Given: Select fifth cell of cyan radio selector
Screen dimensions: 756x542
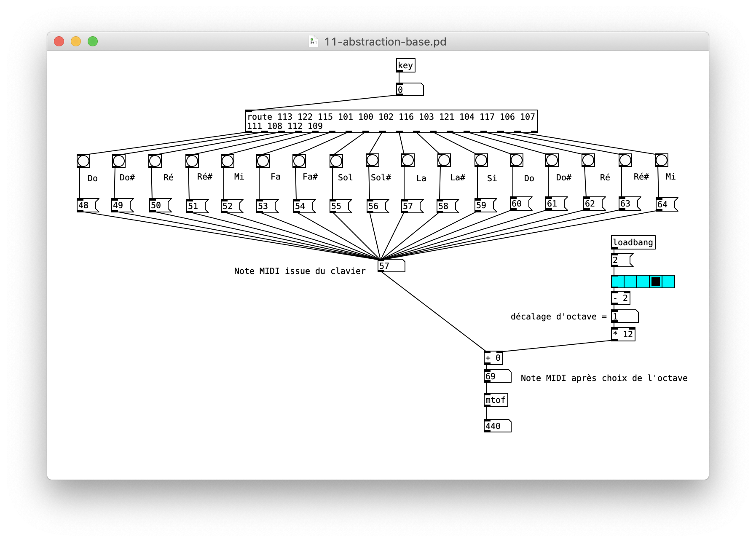Looking at the screenshot, I should coord(668,282).
